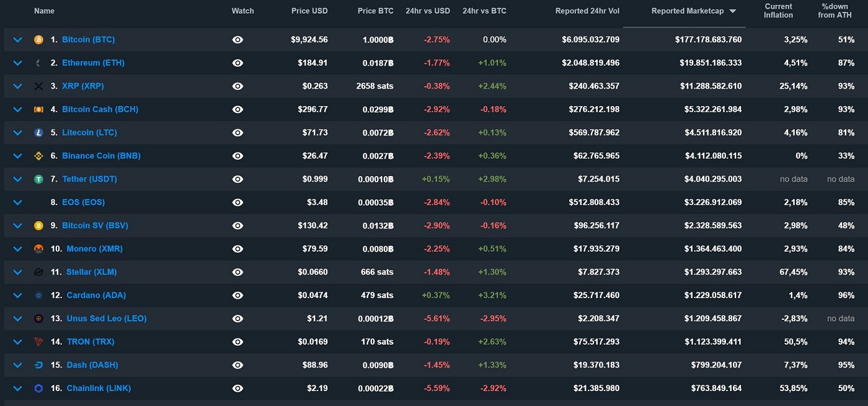Expand the Bitcoin Cash row chevron
Image resolution: width=868 pixels, height=406 pixels.
point(17,109)
